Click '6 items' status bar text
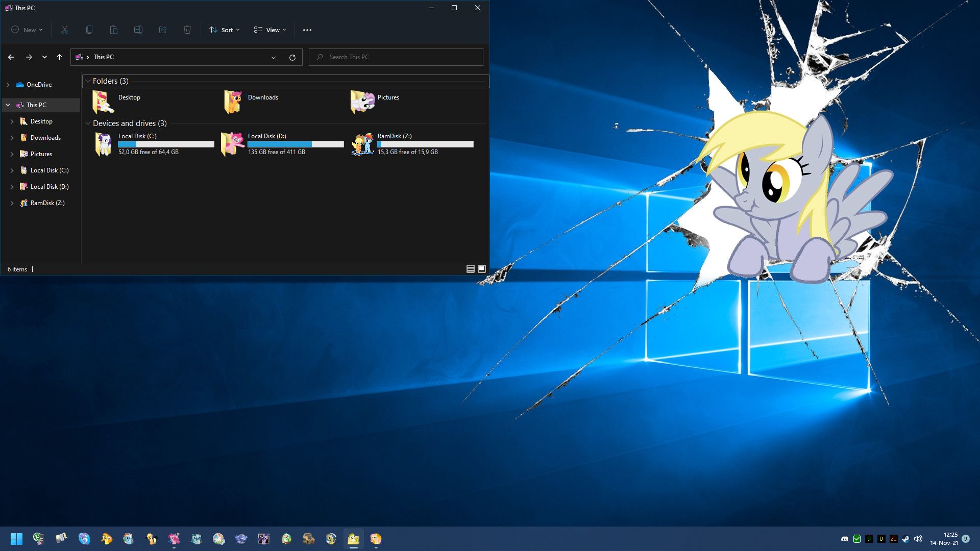The width and height of the screenshot is (980, 551). coord(17,269)
